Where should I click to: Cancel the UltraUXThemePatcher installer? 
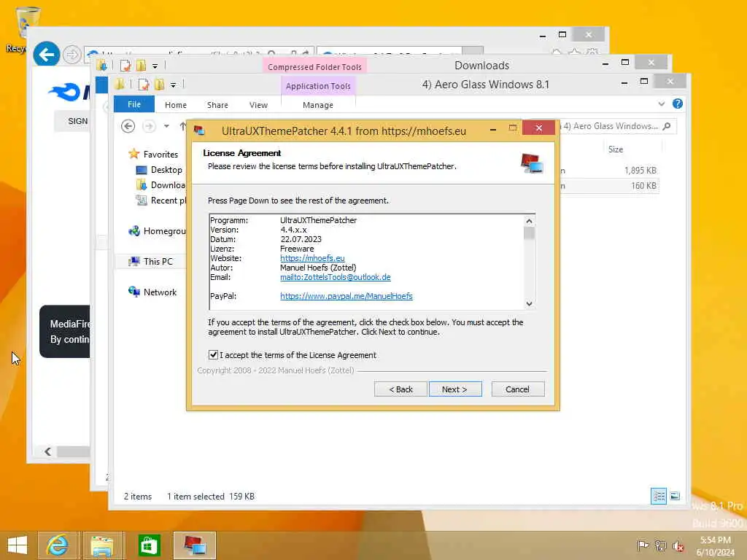coord(517,389)
